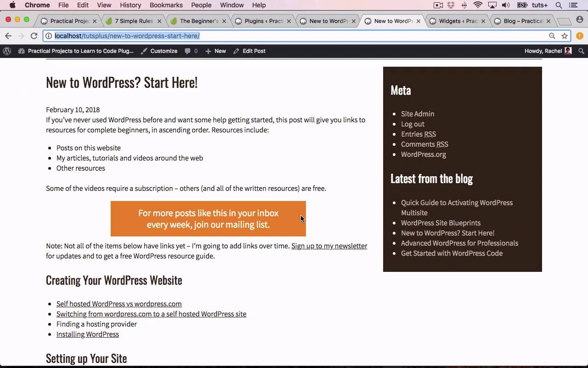
Task: Switch to the 7 Simple Rules tab
Action: [x=133, y=21]
